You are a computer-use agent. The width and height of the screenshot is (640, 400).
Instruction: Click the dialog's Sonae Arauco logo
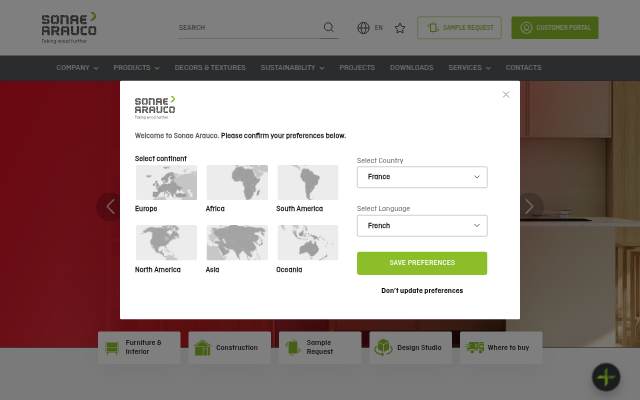(x=155, y=108)
